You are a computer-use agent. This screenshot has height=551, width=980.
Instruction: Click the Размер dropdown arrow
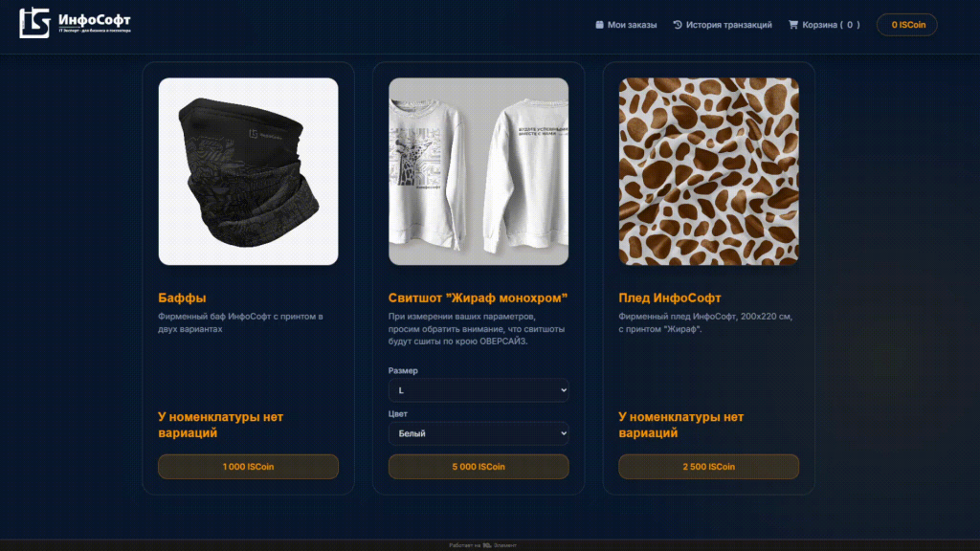[x=563, y=390]
